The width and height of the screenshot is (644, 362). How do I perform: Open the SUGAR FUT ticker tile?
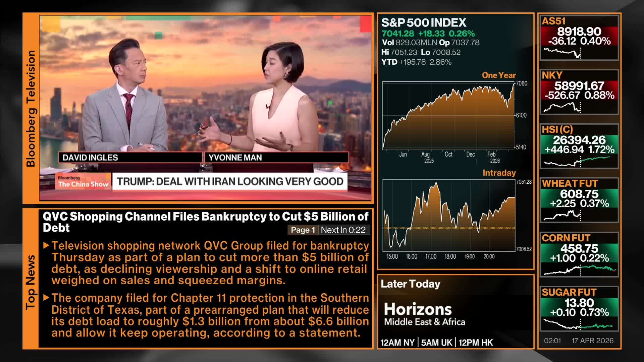(x=579, y=309)
